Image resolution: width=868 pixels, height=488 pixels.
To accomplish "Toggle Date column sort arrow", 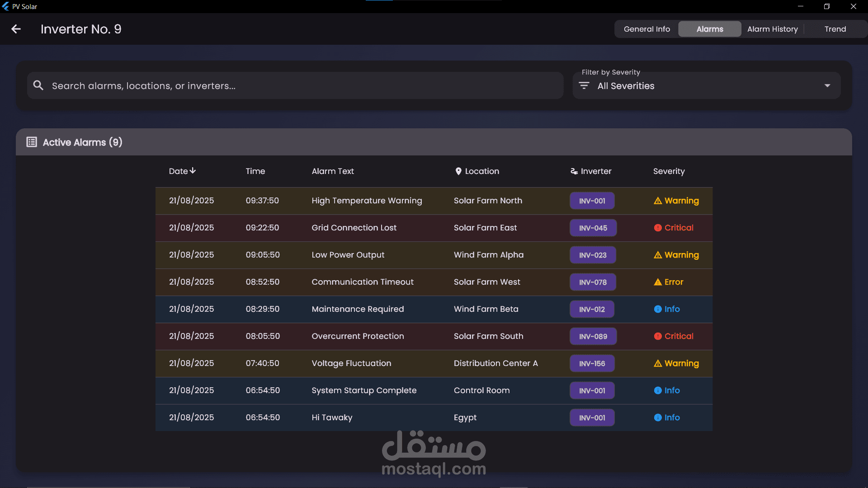I will [x=193, y=171].
